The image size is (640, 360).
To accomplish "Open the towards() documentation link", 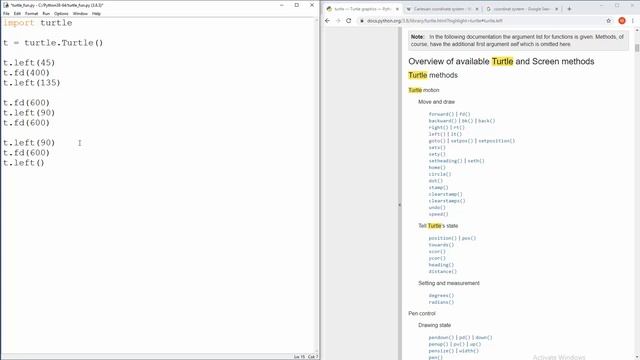I will click(x=441, y=245).
